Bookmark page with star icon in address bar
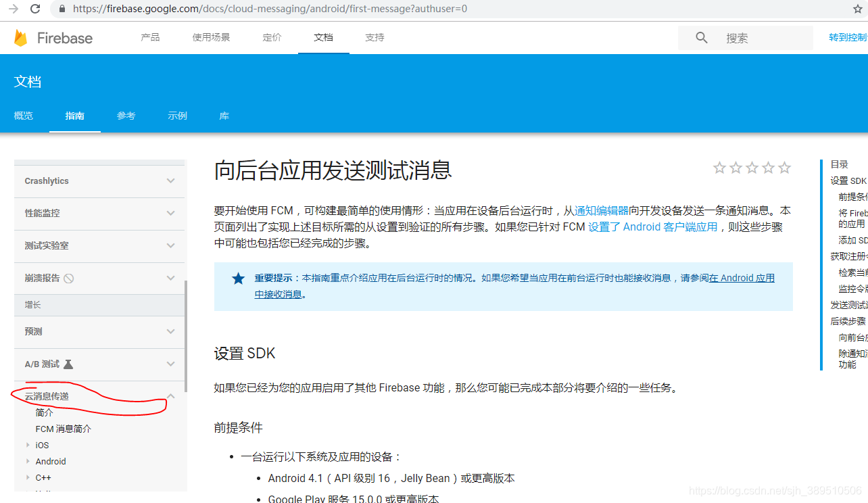This screenshot has width=868, height=503. click(859, 9)
